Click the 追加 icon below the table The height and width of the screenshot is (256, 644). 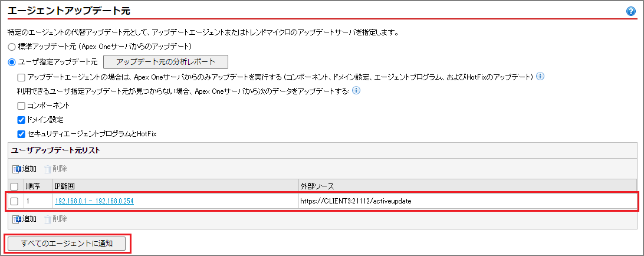pyautogui.click(x=17, y=219)
